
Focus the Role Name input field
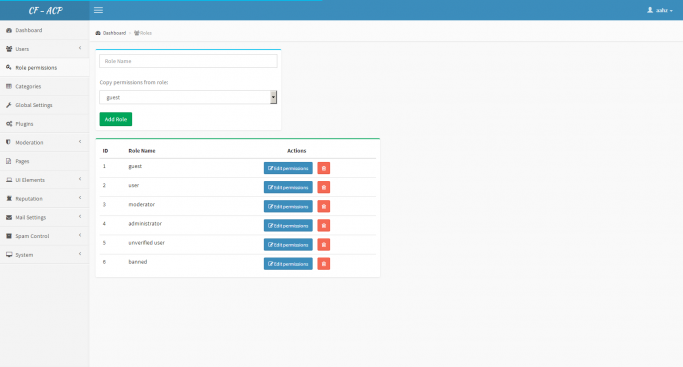[188, 61]
